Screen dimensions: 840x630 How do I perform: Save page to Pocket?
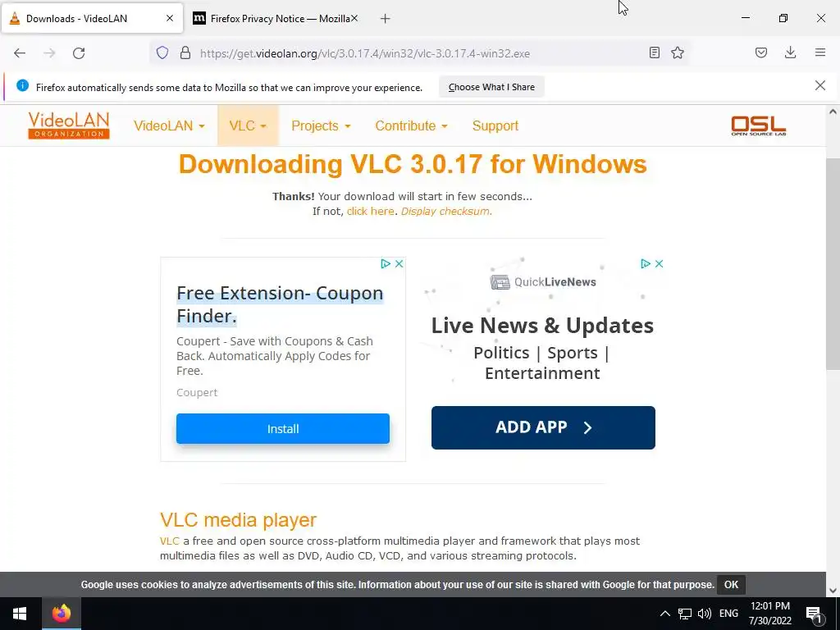click(x=761, y=53)
